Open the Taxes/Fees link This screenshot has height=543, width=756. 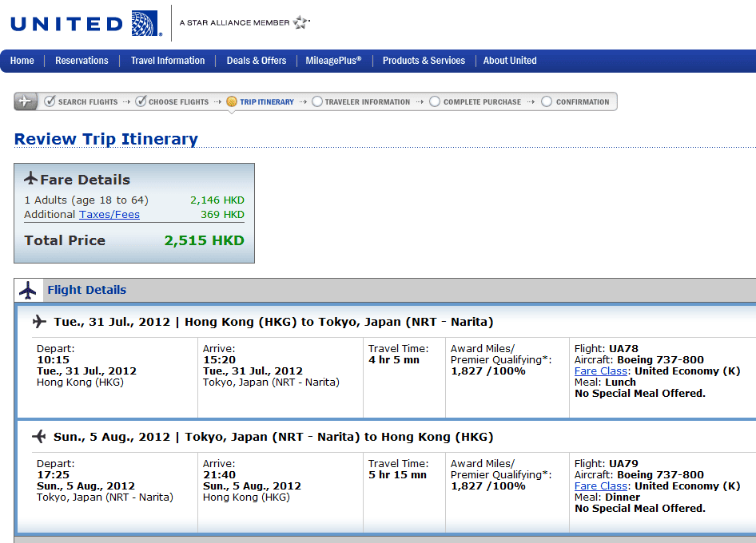109,215
